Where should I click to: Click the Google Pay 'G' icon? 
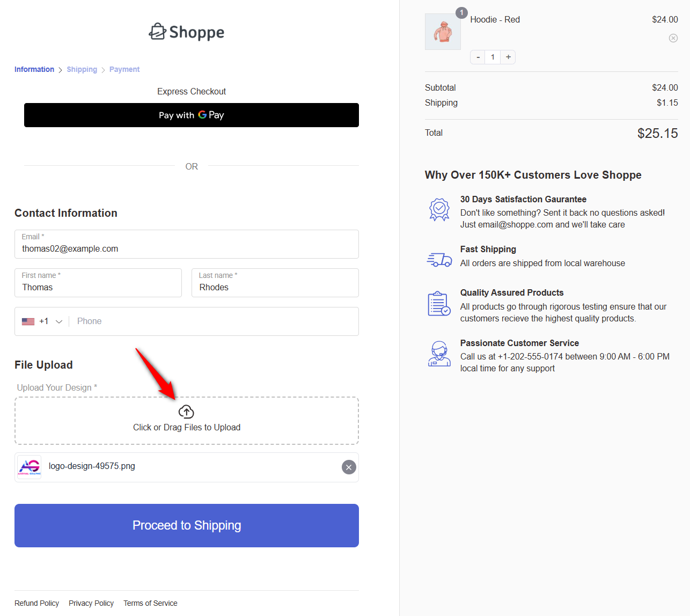coord(203,115)
